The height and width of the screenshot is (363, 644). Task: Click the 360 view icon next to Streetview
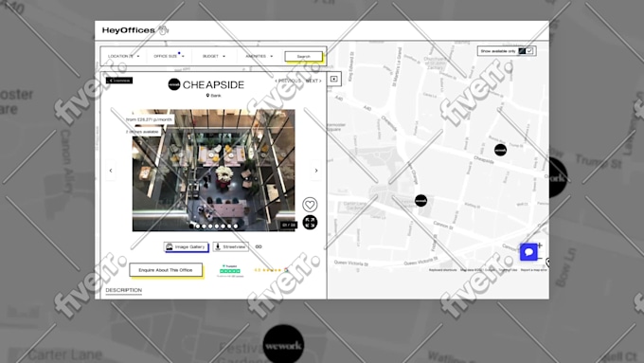259,246
